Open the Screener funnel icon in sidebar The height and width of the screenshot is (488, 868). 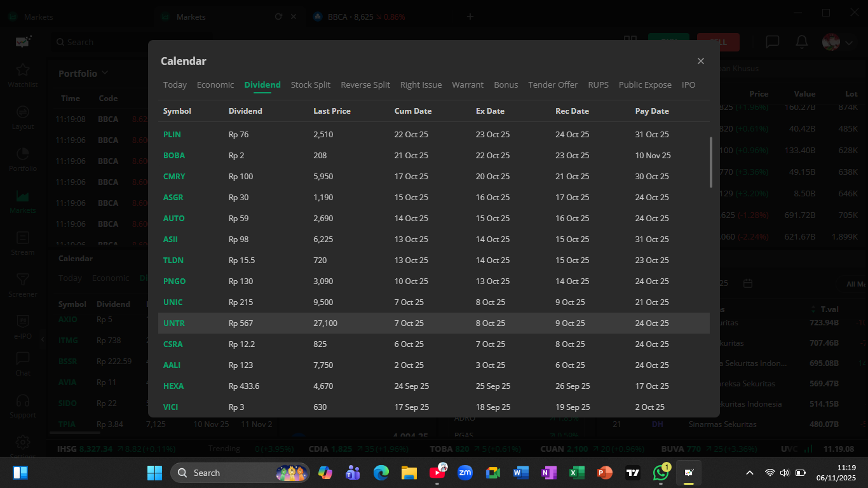(23, 280)
